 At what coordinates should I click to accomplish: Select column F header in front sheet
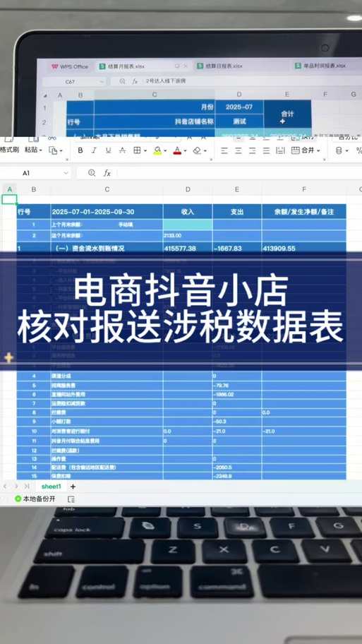coord(304,189)
